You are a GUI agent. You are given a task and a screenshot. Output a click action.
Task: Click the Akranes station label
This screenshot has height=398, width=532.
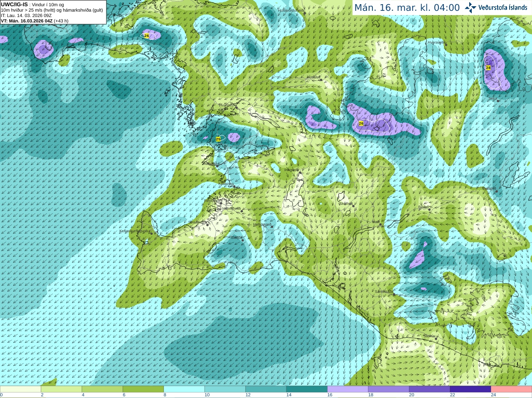click(209, 164)
